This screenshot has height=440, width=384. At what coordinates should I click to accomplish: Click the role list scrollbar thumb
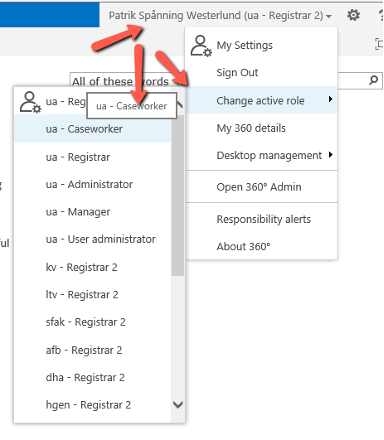pos(178,195)
